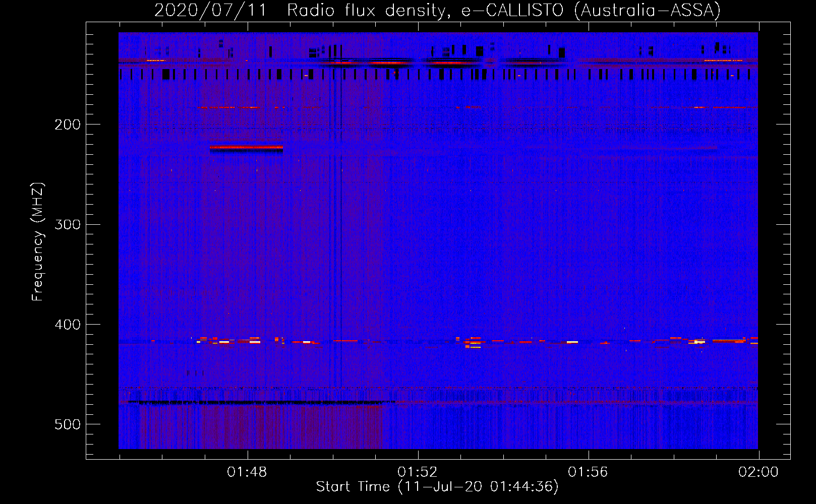Click the 500 MHz frequency tick label
This screenshot has width=816, height=504.
tap(68, 424)
